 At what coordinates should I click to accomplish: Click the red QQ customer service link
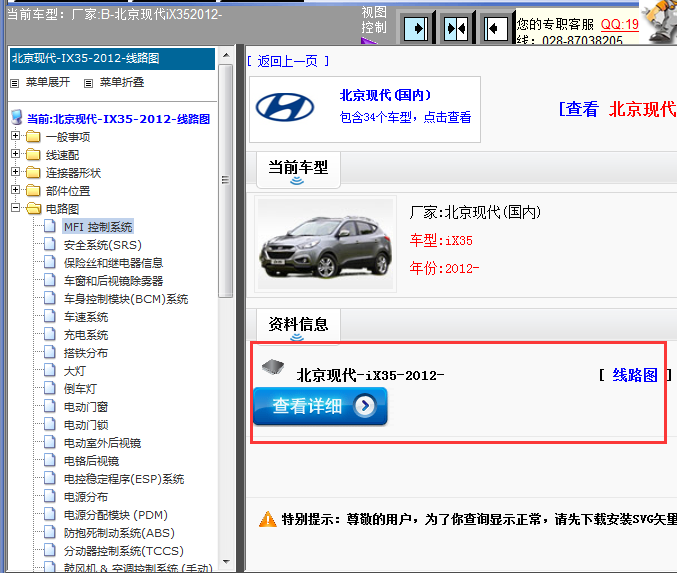pyautogui.click(x=620, y=24)
